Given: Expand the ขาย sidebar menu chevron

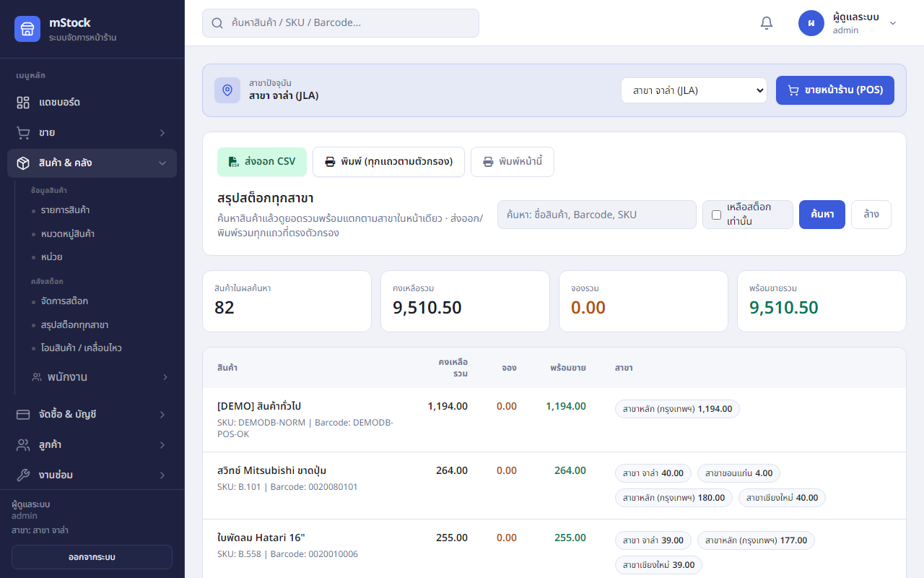Looking at the screenshot, I should click(162, 133).
